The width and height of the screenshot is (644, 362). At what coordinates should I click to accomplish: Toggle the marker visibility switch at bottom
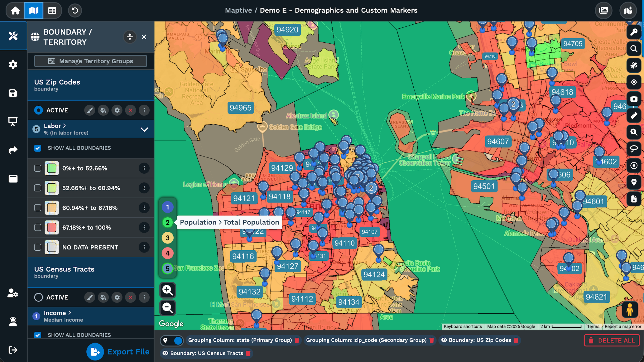(x=172, y=340)
